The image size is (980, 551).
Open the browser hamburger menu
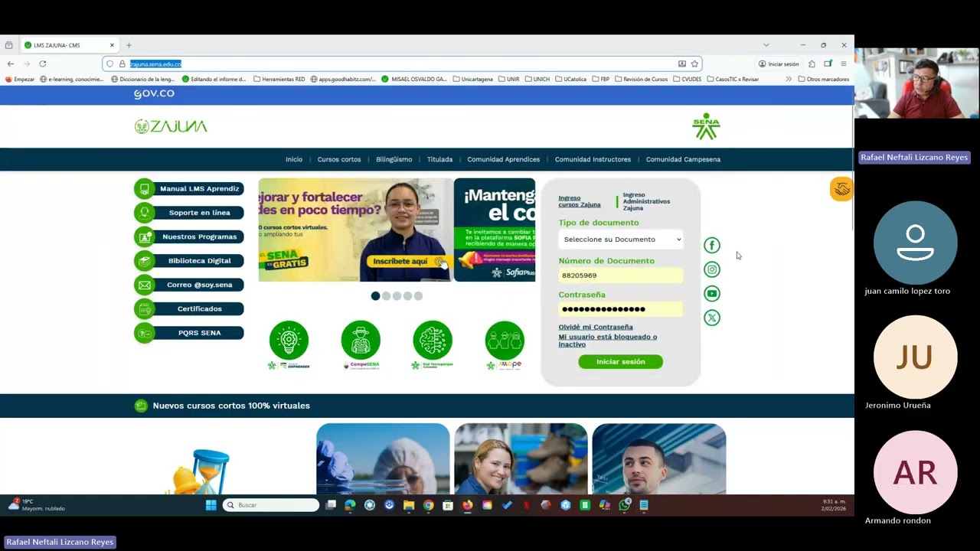pos(844,64)
